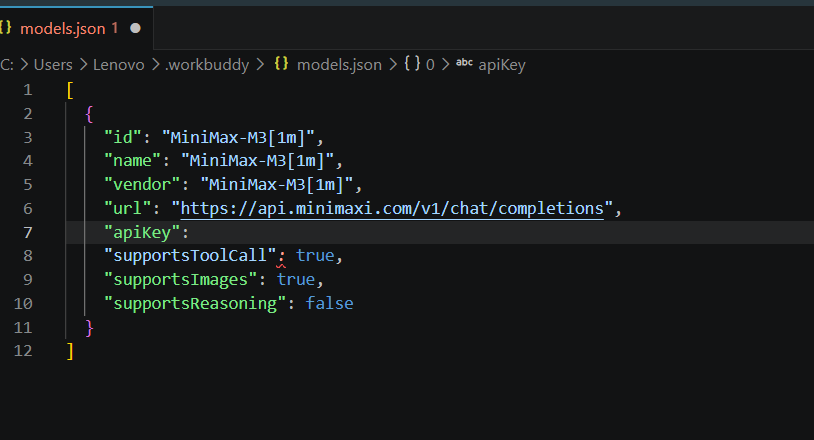814x440 pixels.
Task: Click the "supportsImages" key
Action: pyautogui.click(x=181, y=280)
